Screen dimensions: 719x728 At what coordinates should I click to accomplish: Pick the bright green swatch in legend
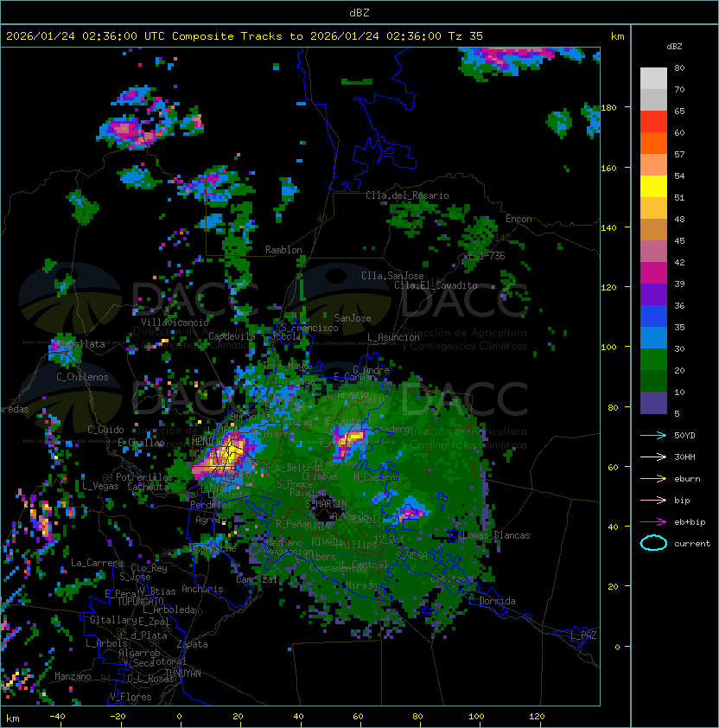click(653, 360)
